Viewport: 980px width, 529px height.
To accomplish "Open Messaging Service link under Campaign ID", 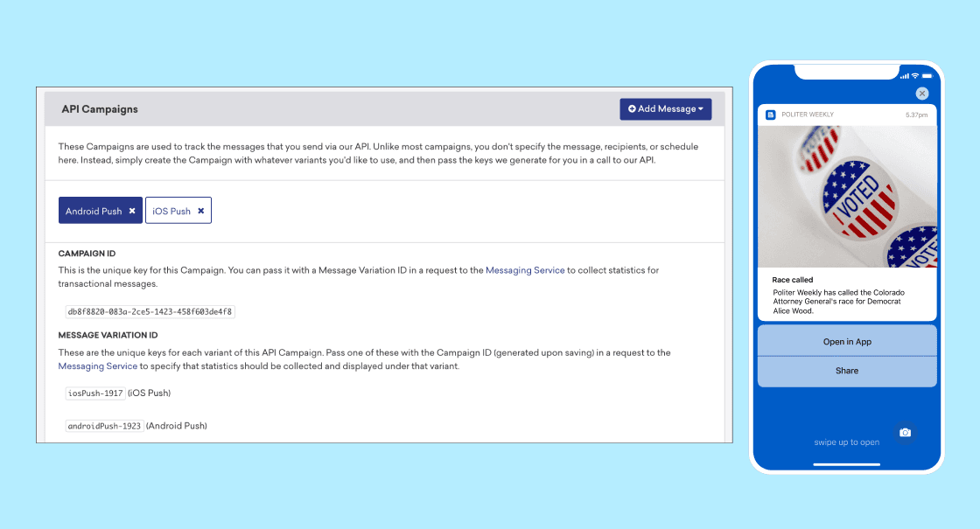I will [x=525, y=271].
